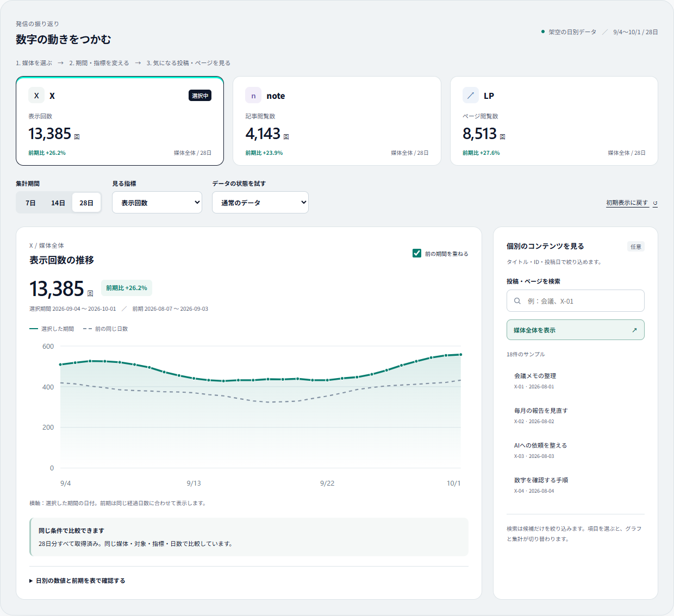The height and width of the screenshot is (616, 674).
Task: Click the 前の同じ日数 chart legend entry
Action: coord(105,329)
